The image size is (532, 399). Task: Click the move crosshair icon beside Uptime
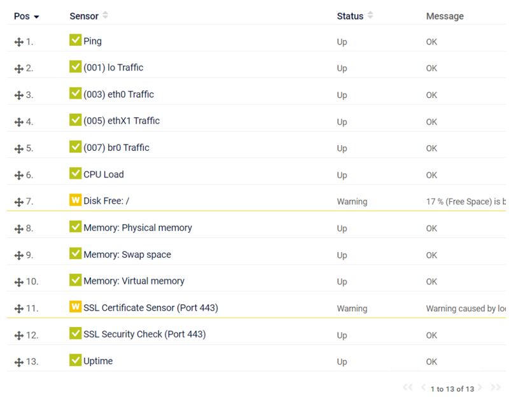(x=18, y=361)
